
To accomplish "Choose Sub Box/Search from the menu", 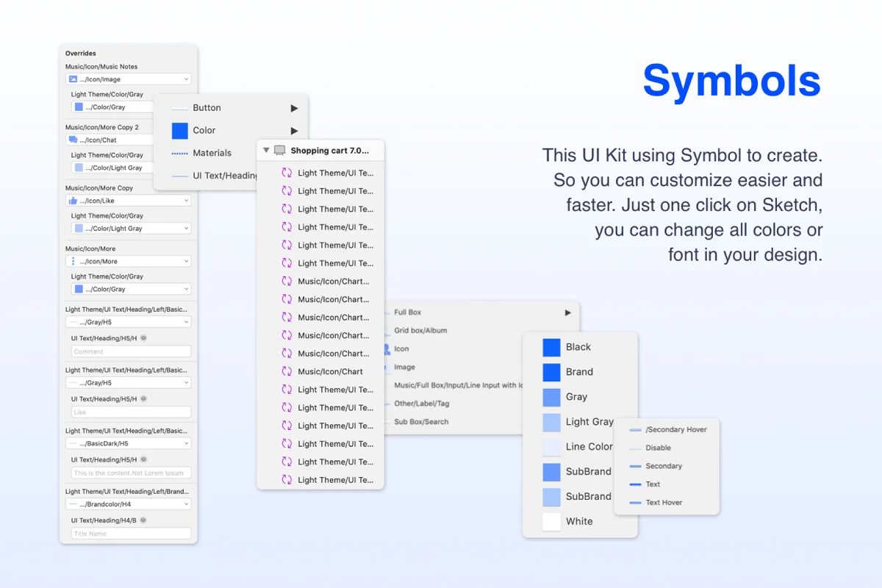I will tap(421, 422).
